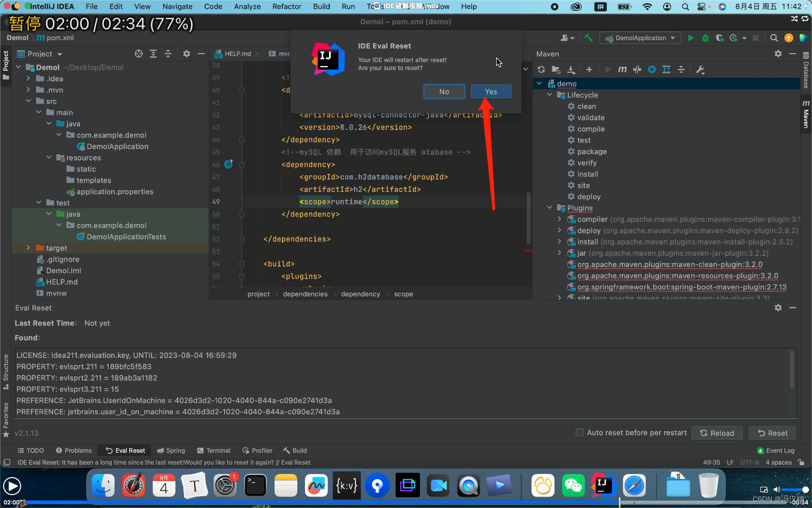The image size is (812, 508).
Task: Run DemolApplication with green play icon
Action: coord(690,38)
